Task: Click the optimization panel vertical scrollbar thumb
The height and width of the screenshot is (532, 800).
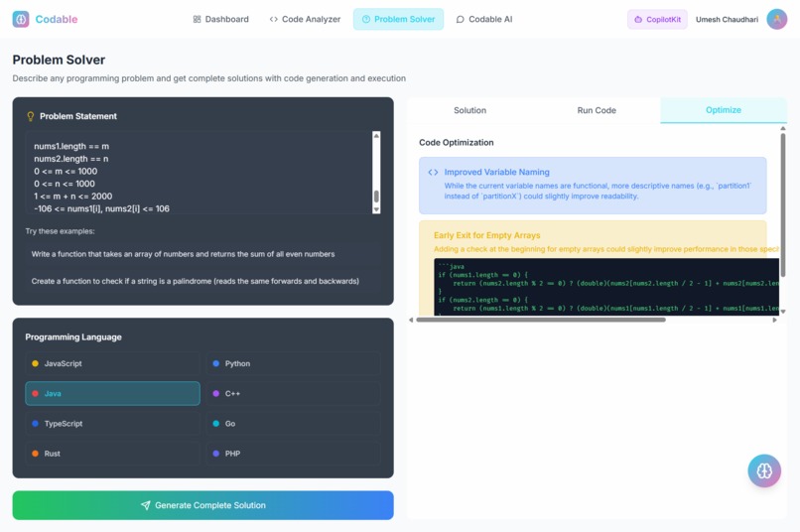Action: (783, 205)
